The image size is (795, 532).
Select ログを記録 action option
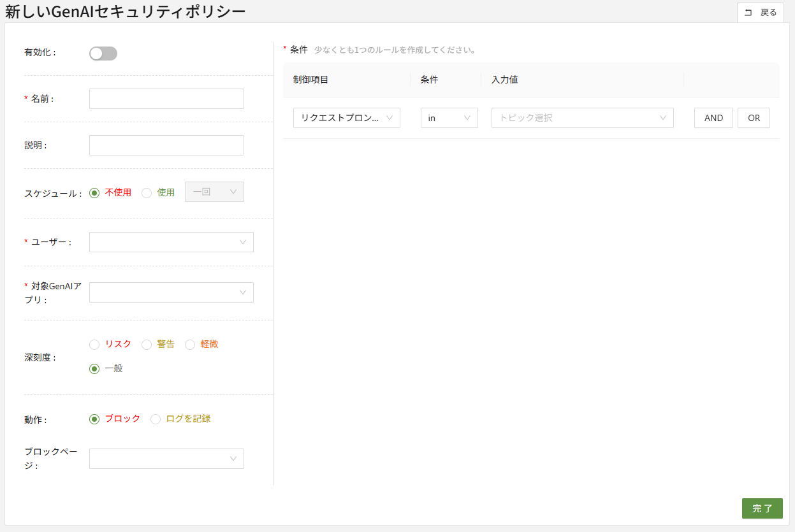156,419
